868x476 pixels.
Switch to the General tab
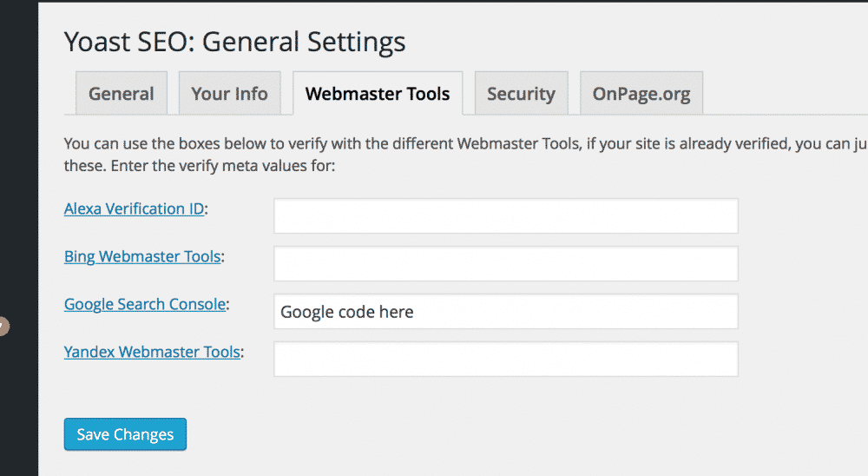tap(122, 93)
